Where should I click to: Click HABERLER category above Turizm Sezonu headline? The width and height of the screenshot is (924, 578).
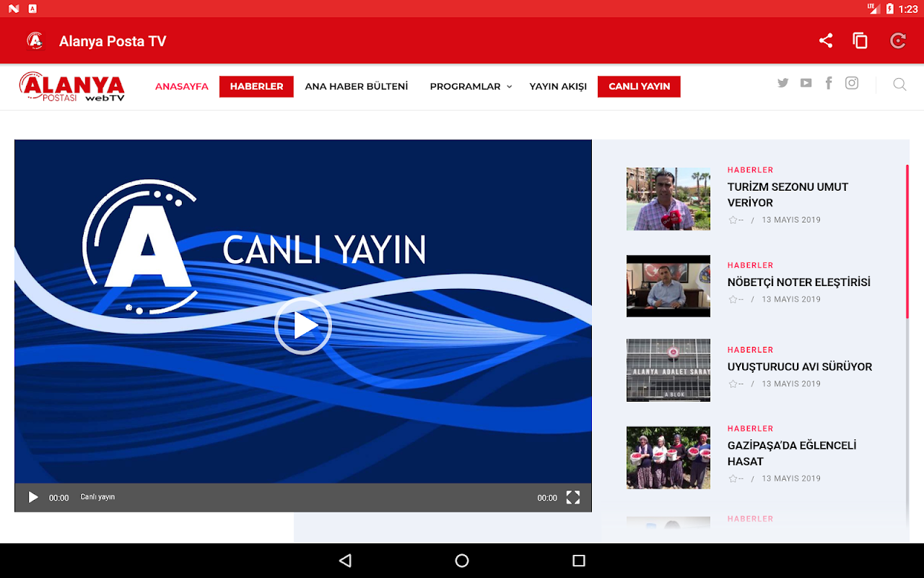pos(750,170)
